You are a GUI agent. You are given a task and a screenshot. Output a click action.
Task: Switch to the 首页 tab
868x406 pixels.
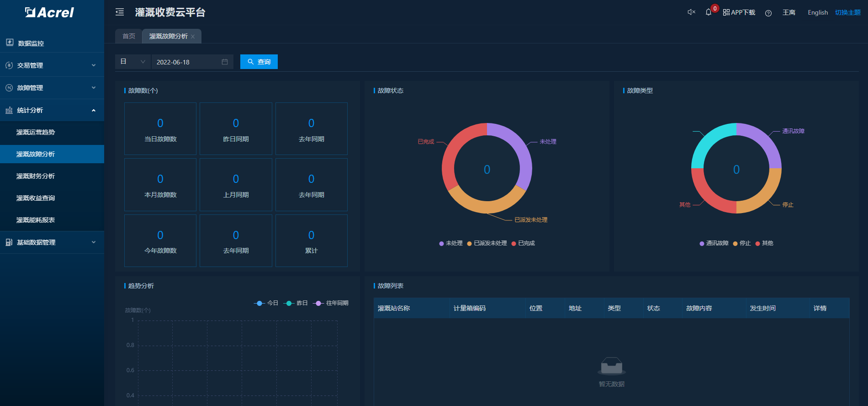[129, 36]
